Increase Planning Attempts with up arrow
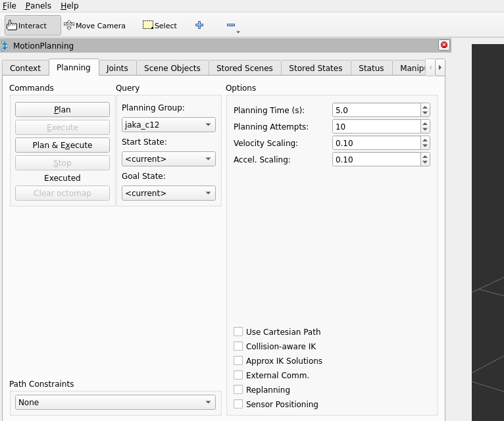Screen dimensions: 504x421 (425, 124)
